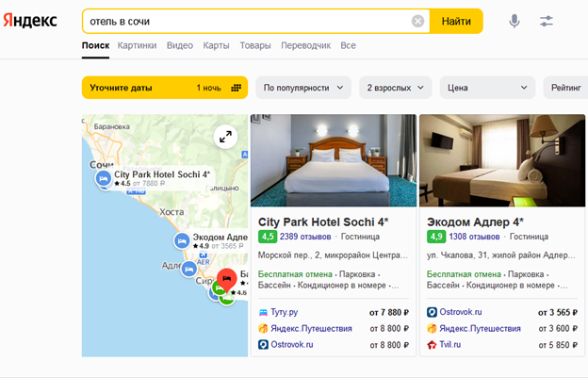Click the Найти search button
Screen dimensions: 588x378
point(456,21)
